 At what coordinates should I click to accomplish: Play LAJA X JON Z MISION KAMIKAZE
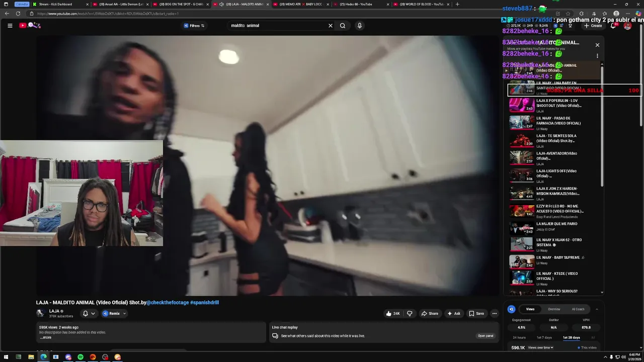[553, 193]
